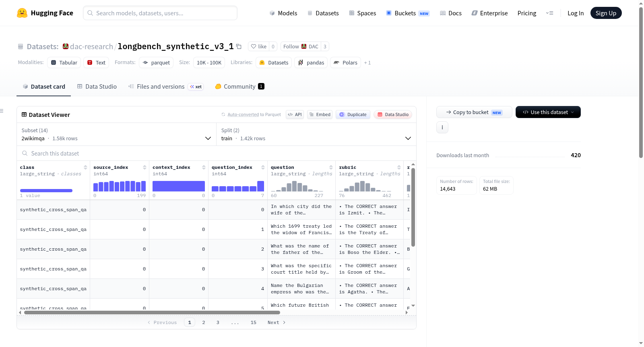Focus the models, datasets, users search box
Screen dimensions: 644x347
[x=160, y=13]
